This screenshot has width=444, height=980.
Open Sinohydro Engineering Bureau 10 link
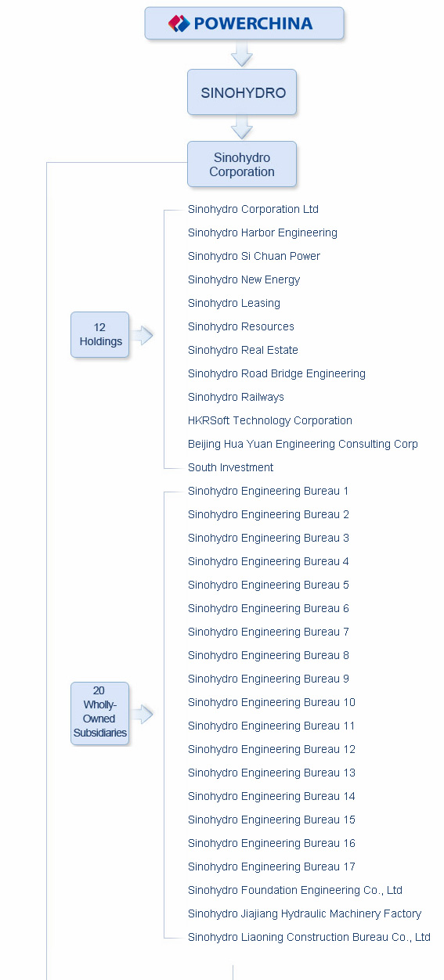pos(272,702)
